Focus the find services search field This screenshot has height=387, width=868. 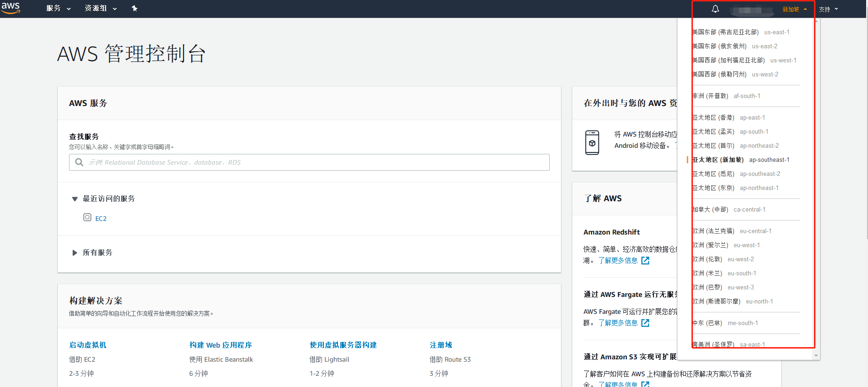click(309, 162)
